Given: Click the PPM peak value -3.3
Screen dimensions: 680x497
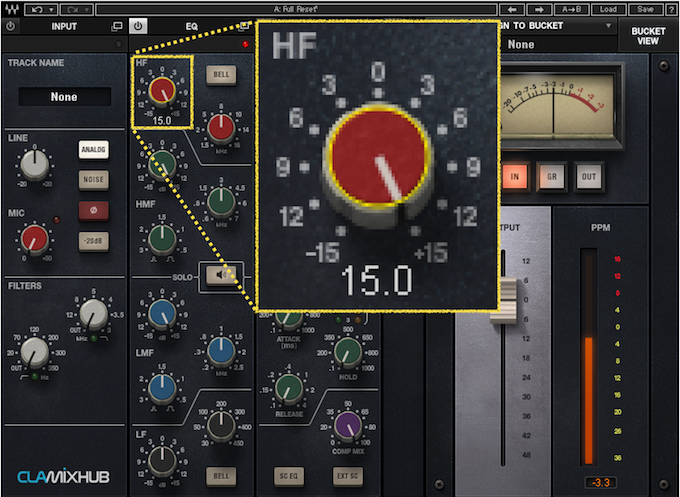Looking at the screenshot, I should click(x=601, y=482).
